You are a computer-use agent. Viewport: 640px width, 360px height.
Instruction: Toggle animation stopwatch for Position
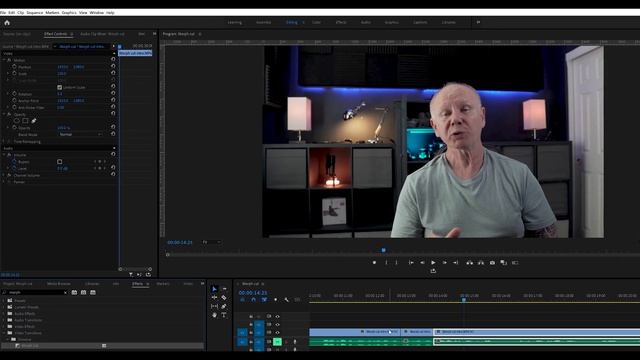tap(14, 67)
